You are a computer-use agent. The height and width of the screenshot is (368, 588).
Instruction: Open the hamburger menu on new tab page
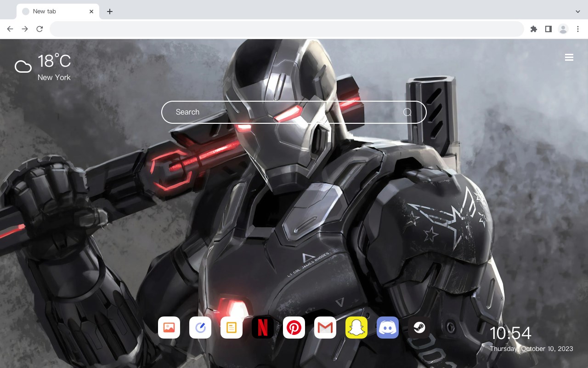coord(569,57)
